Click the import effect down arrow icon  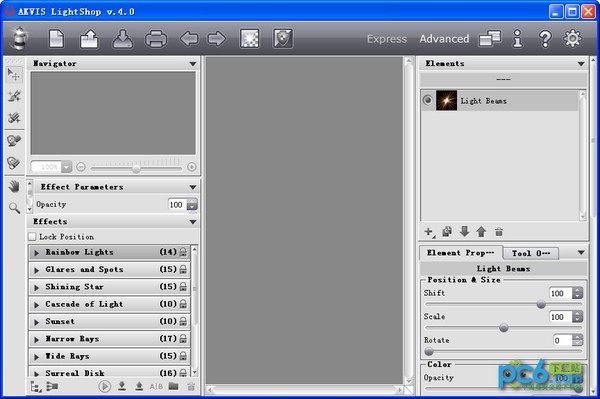pyautogui.click(x=122, y=386)
